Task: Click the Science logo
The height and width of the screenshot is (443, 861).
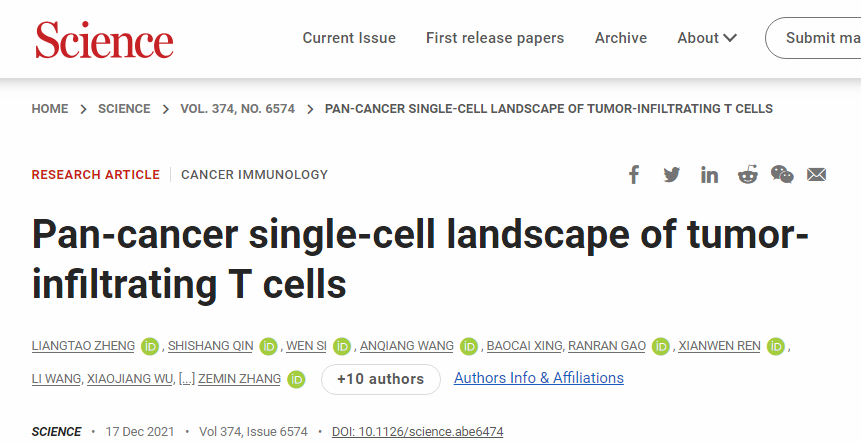Action: tap(104, 40)
